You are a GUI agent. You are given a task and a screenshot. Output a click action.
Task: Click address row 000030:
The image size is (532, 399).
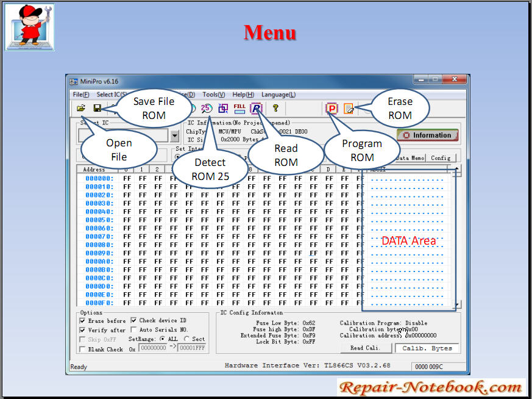click(x=99, y=203)
